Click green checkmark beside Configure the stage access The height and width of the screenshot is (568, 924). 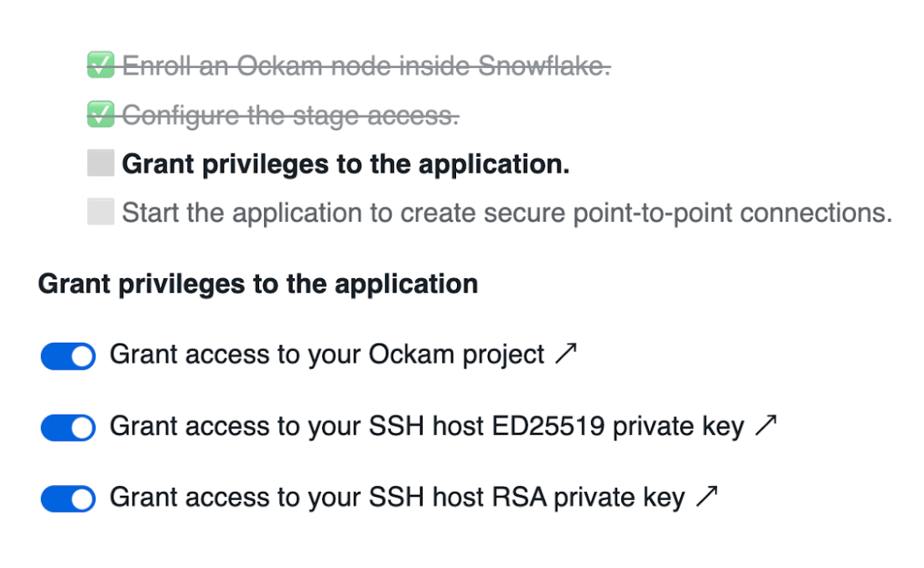click(x=101, y=114)
